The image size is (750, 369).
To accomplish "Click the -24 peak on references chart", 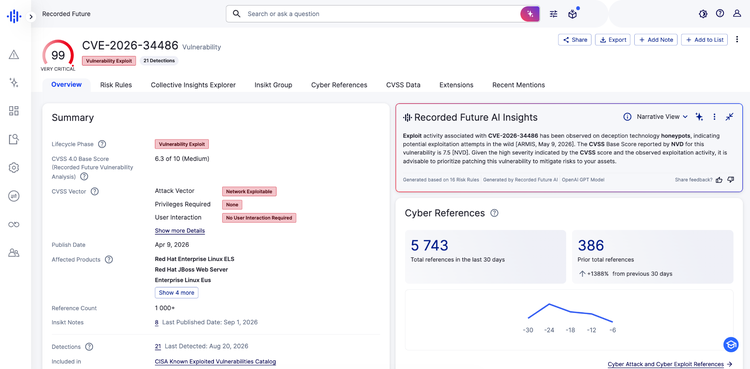I will coord(549,304).
